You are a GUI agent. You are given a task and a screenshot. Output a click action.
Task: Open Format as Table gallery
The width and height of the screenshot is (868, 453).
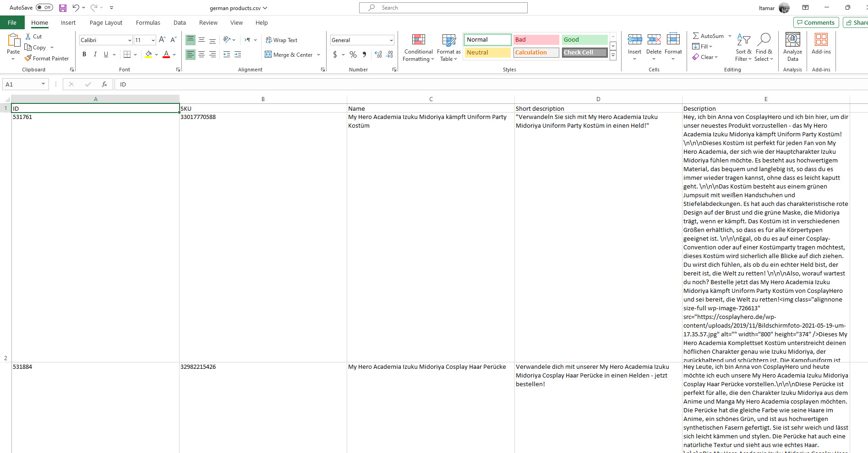pyautogui.click(x=449, y=48)
